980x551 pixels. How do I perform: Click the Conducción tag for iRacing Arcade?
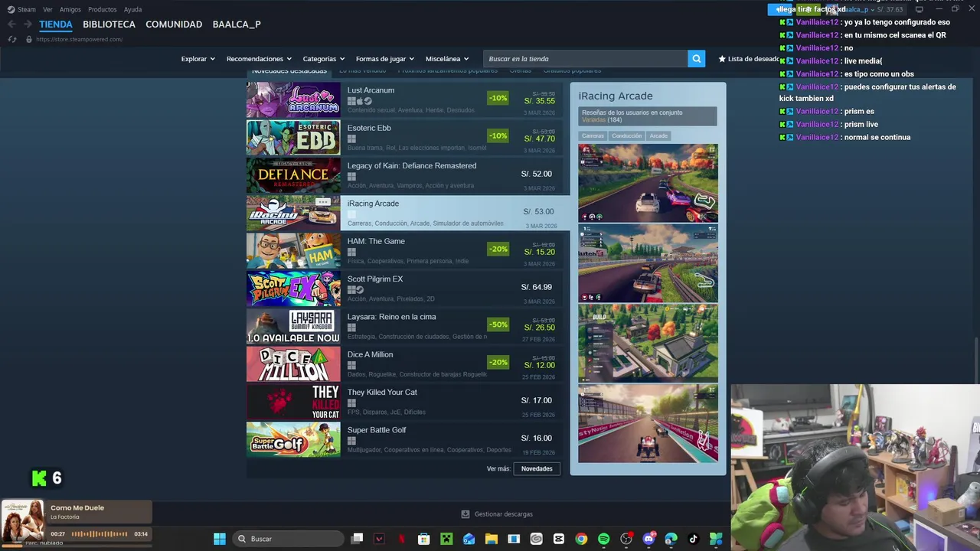click(x=627, y=135)
